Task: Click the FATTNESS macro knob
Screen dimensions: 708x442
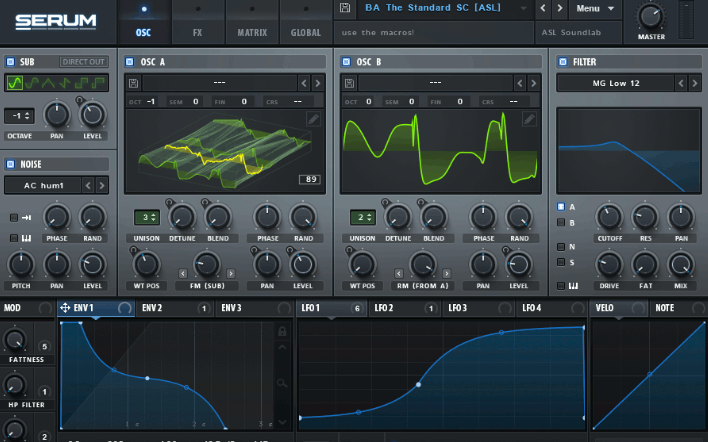Action: [14, 340]
